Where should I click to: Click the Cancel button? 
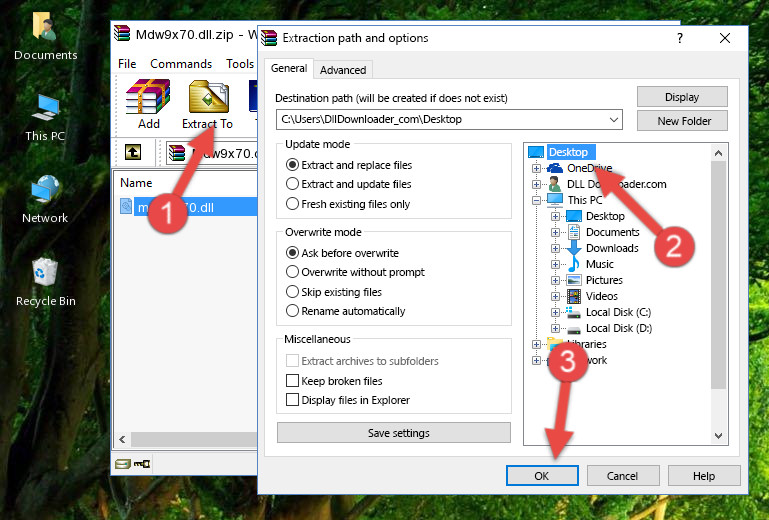pyautogui.click(x=622, y=476)
